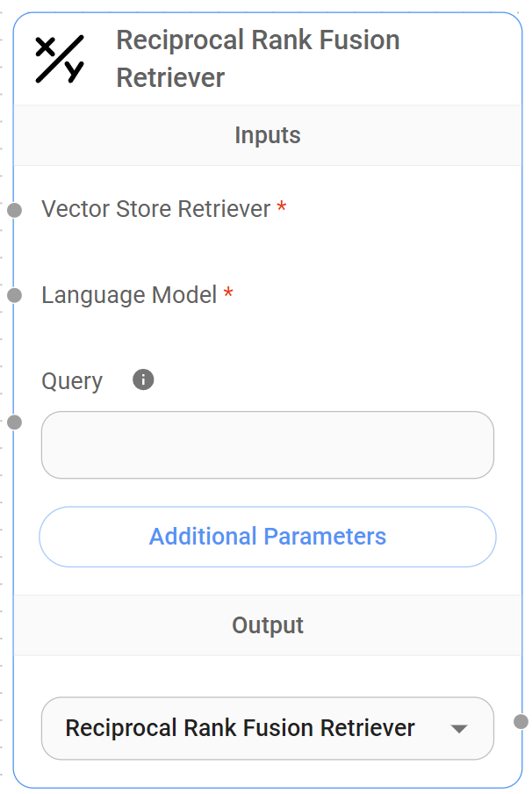
Task: Click inside the Query text field
Action: click(x=267, y=445)
